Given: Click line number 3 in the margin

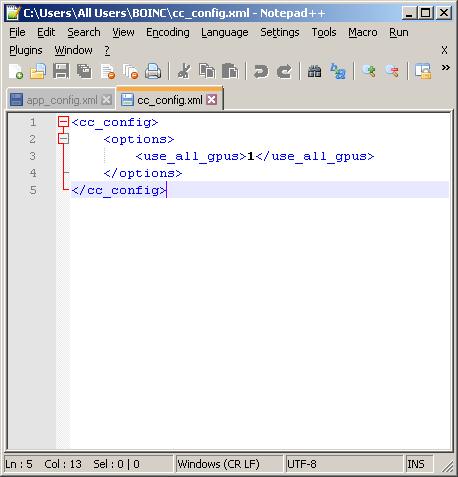Looking at the screenshot, I should (x=32, y=156).
